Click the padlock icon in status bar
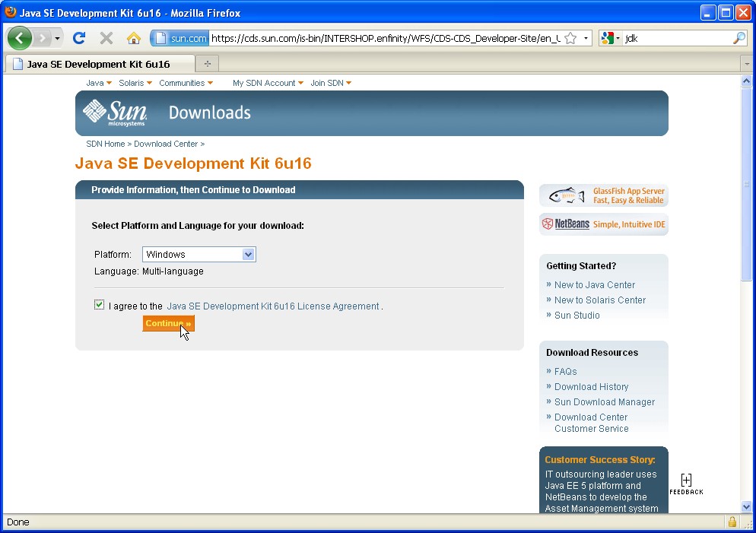Image resolution: width=756 pixels, height=533 pixels. coord(732,522)
